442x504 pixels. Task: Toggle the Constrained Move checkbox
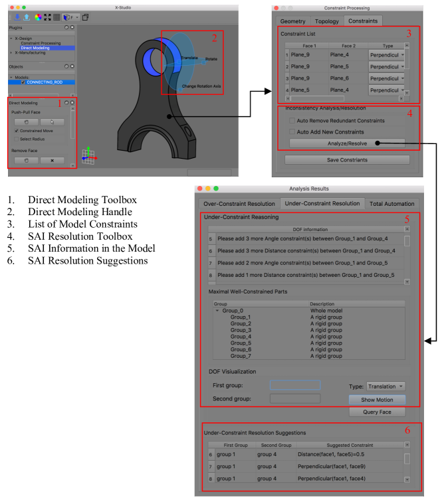click(x=17, y=131)
